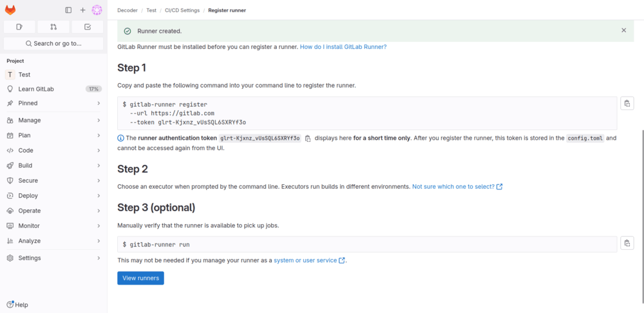Open 'How do I install GitLab Runner?' link
Viewport: 644px width, 313px height.
point(343,47)
